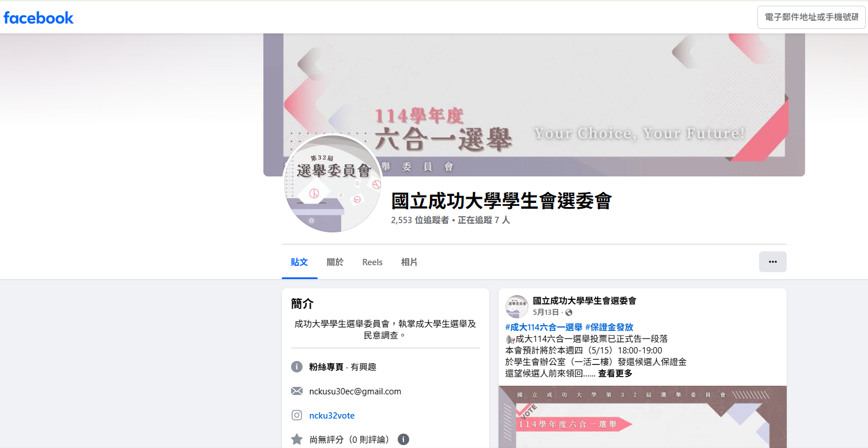868x448 pixels.
Task: Click the info icon beside 粉絲專頁
Action: point(297,367)
